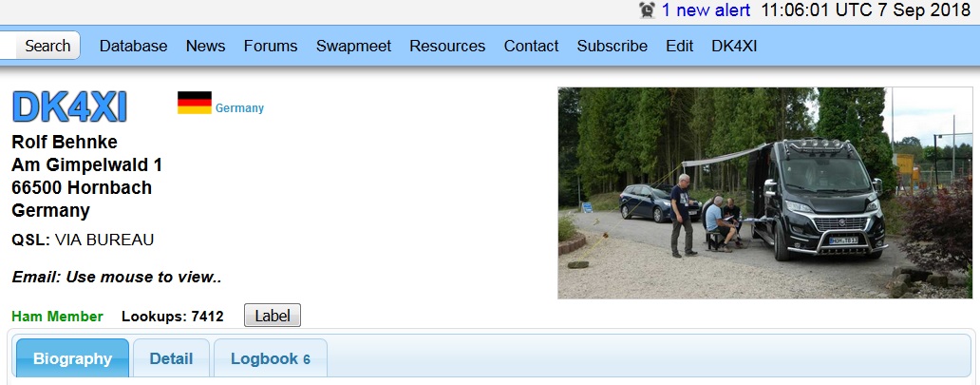Click the Label button
This screenshot has height=385, width=980.
pyautogui.click(x=273, y=316)
